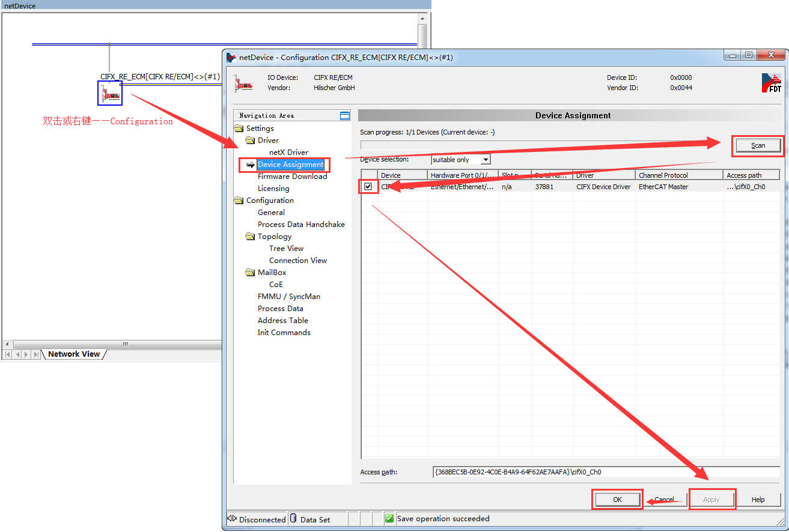Sort by Driver column header
The width and height of the screenshot is (789, 532).
click(605, 175)
